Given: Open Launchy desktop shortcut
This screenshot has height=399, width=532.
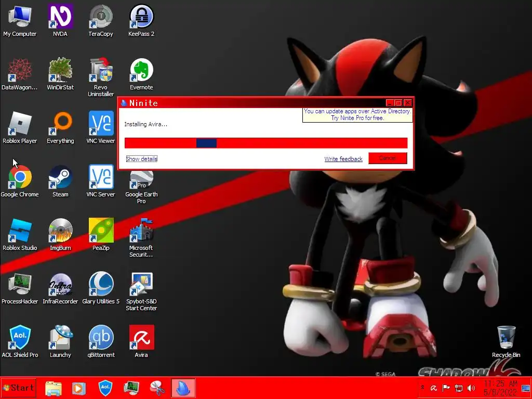Looking at the screenshot, I should (x=60, y=342).
